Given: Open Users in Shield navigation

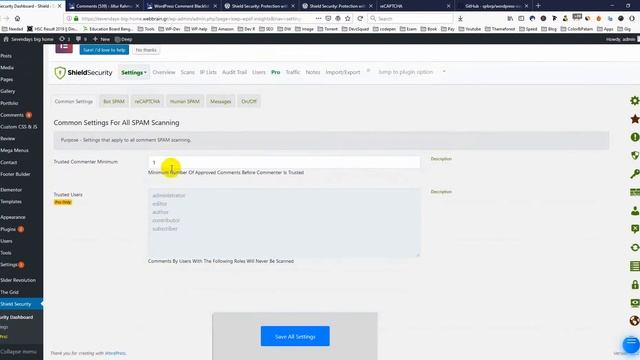Looking at the screenshot, I should click(259, 72).
